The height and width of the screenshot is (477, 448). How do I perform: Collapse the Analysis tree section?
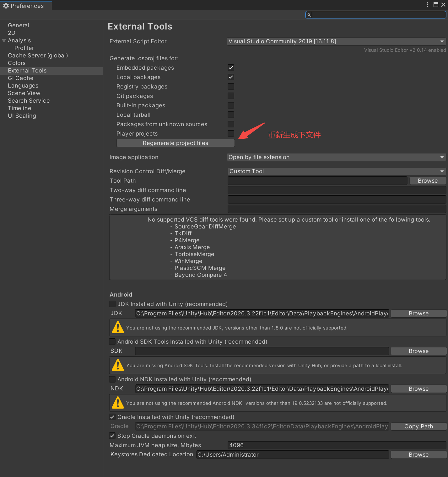(x=4, y=41)
